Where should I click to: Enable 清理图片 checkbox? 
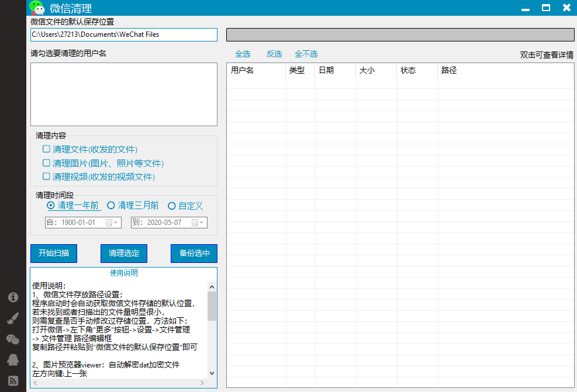tap(46, 163)
